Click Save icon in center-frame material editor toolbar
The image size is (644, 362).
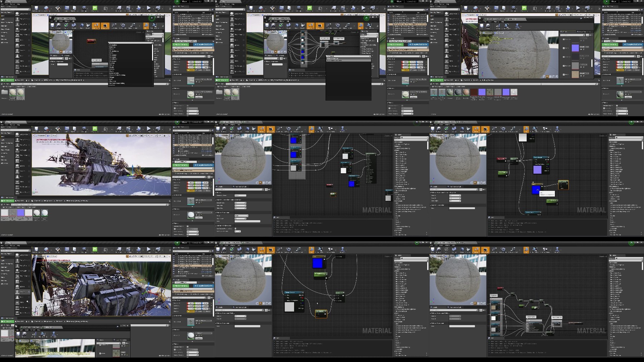click(218, 129)
